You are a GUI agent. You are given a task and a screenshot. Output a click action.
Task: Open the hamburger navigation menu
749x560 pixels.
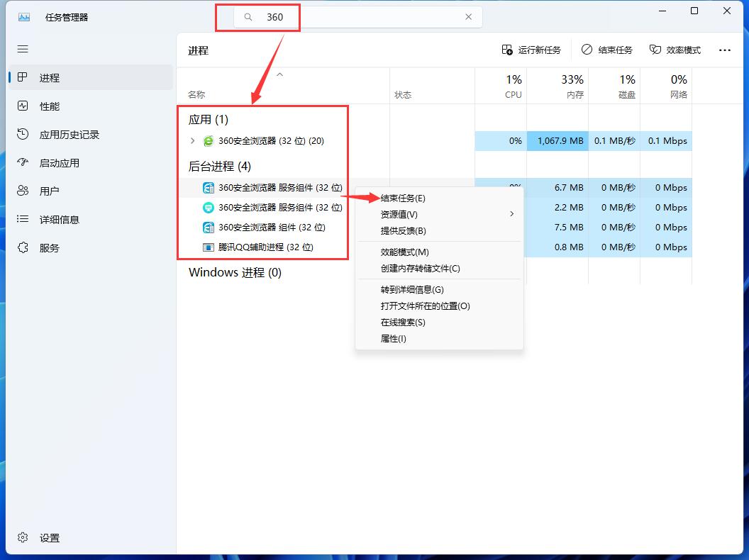tap(23, 49)
